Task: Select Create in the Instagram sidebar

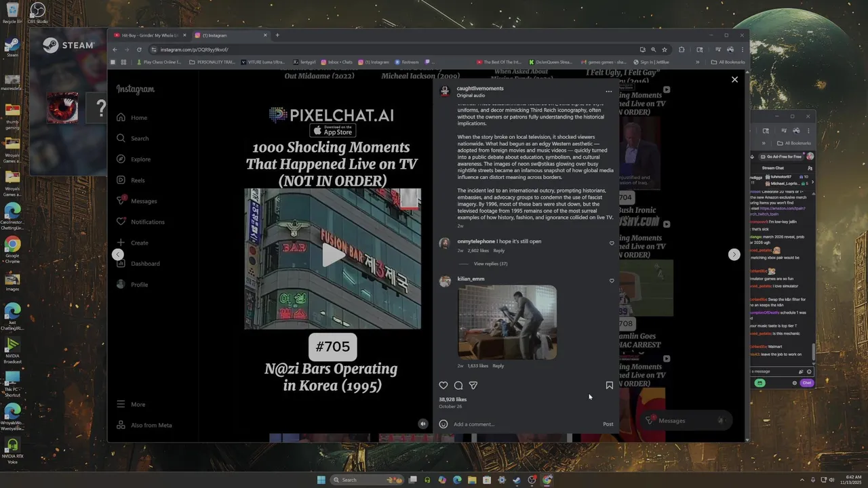Action: 133,243
